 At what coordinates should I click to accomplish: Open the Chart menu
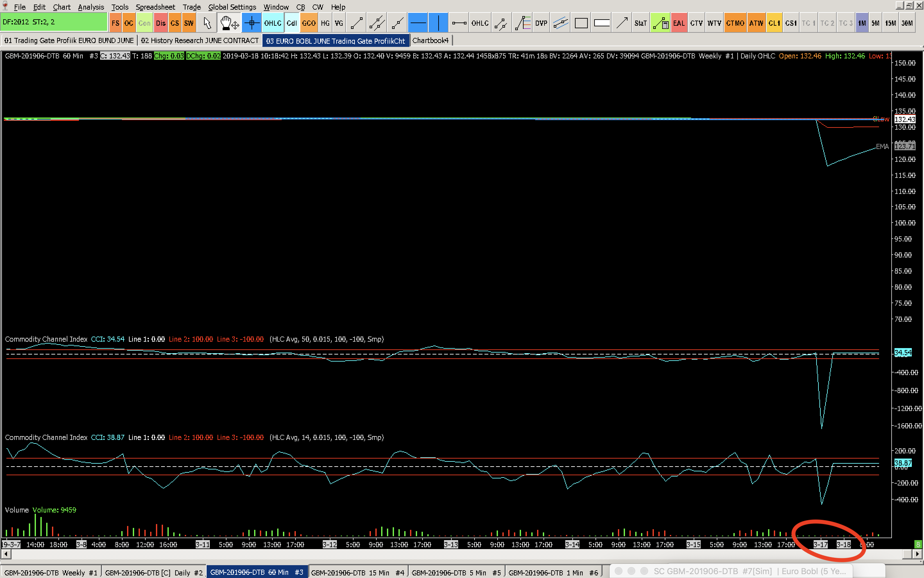[x=62, y=7]
